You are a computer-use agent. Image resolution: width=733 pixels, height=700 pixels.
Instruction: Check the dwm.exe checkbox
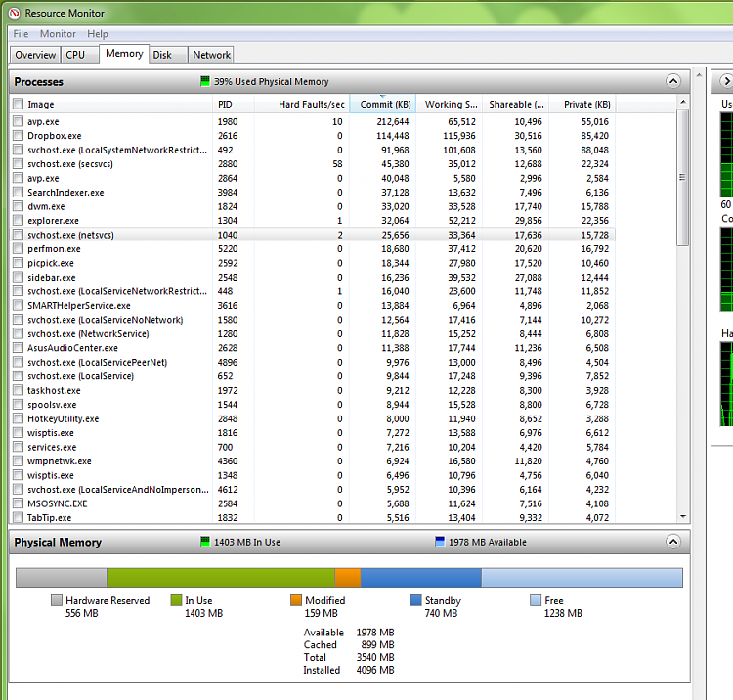pyautogui.click(x=18, y=206)
